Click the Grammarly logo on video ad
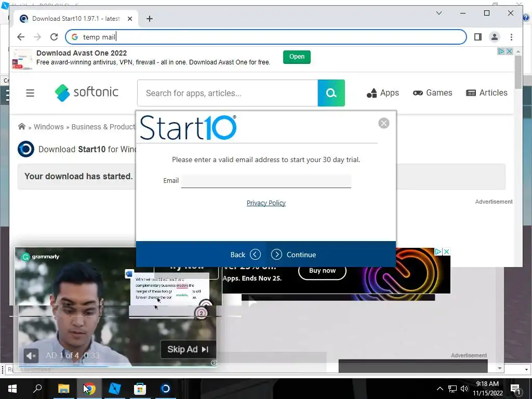This screenshot has width=532, height=399. (x=41, y=257)
